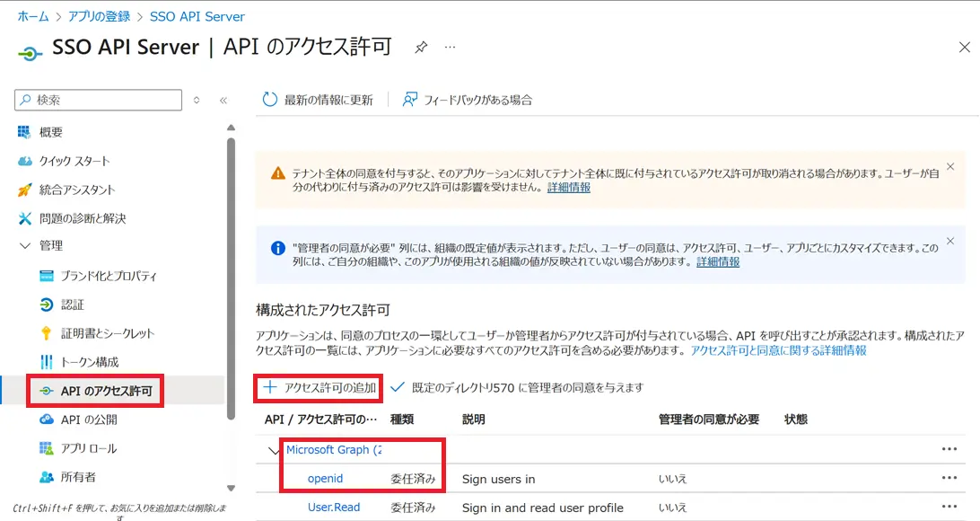Click the 認証 icon in sidebar
The width and height of the screenshot is (980, 521).
point(47,305)
